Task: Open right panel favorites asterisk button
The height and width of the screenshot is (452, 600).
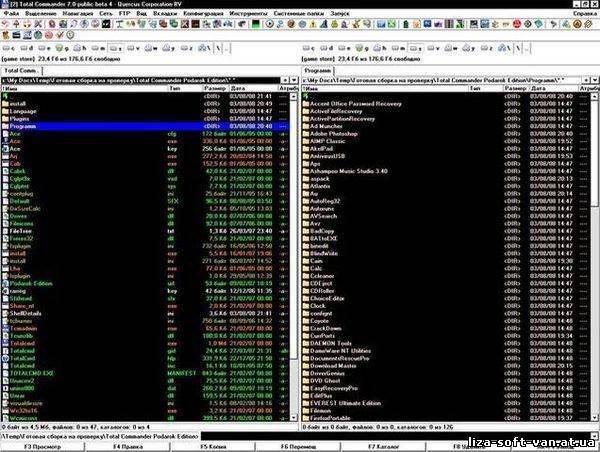Action: [586, 80]
